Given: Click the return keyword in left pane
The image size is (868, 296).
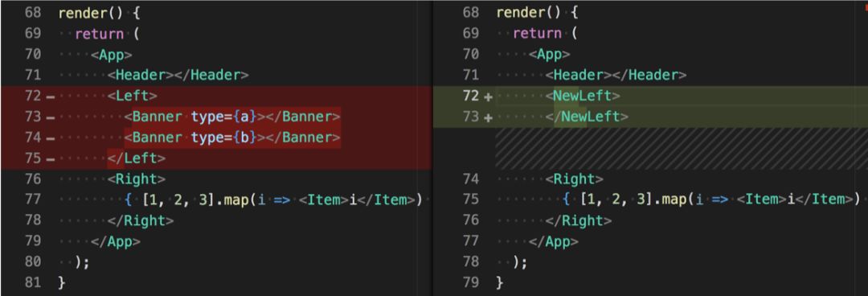Looking at the screenshot, I should click(99, 34).
